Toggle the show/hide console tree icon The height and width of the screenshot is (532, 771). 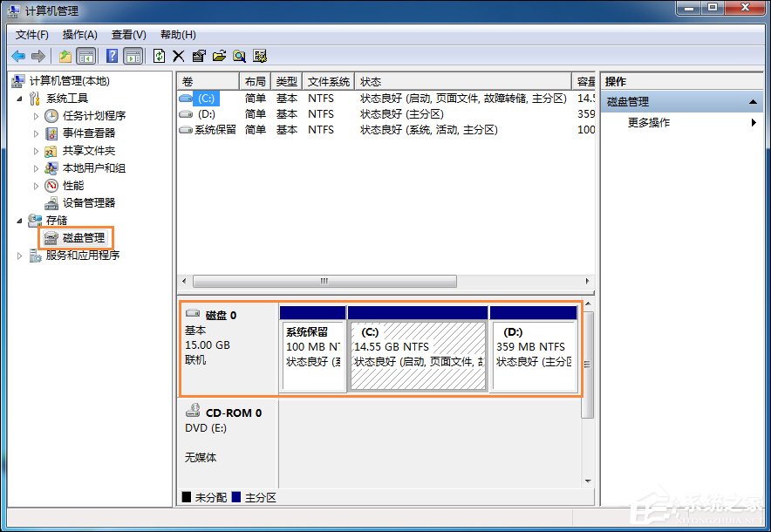pos(86,55)
